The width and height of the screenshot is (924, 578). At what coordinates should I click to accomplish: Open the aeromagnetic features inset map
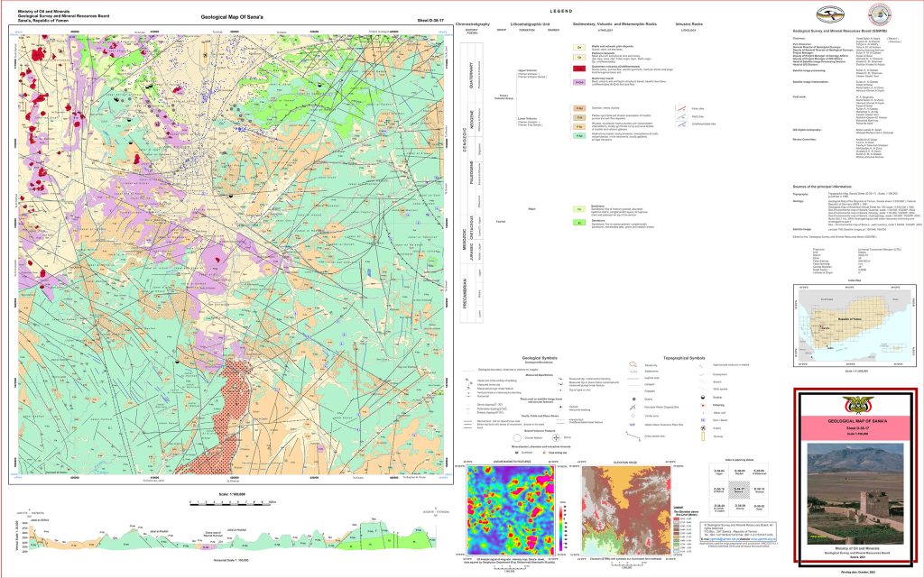[x=512, y=506]
